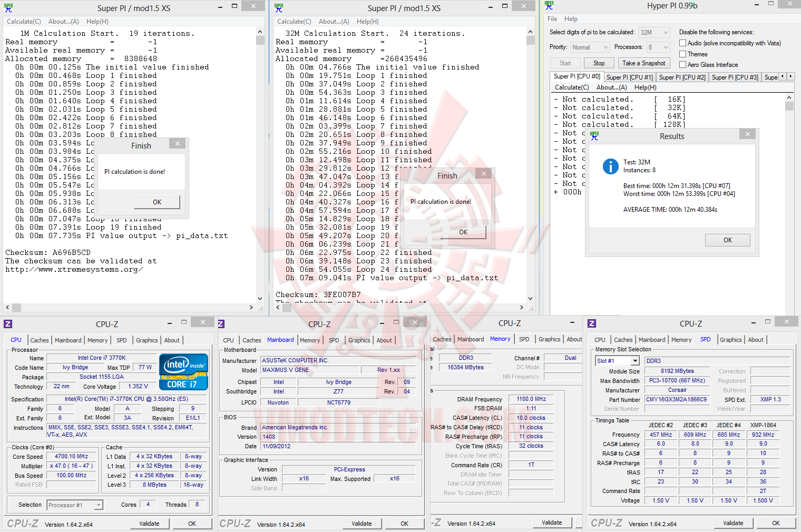Click the blue info icon in Results dialog
This screenshot has width=801, height=532.
(x=610, y=166)
